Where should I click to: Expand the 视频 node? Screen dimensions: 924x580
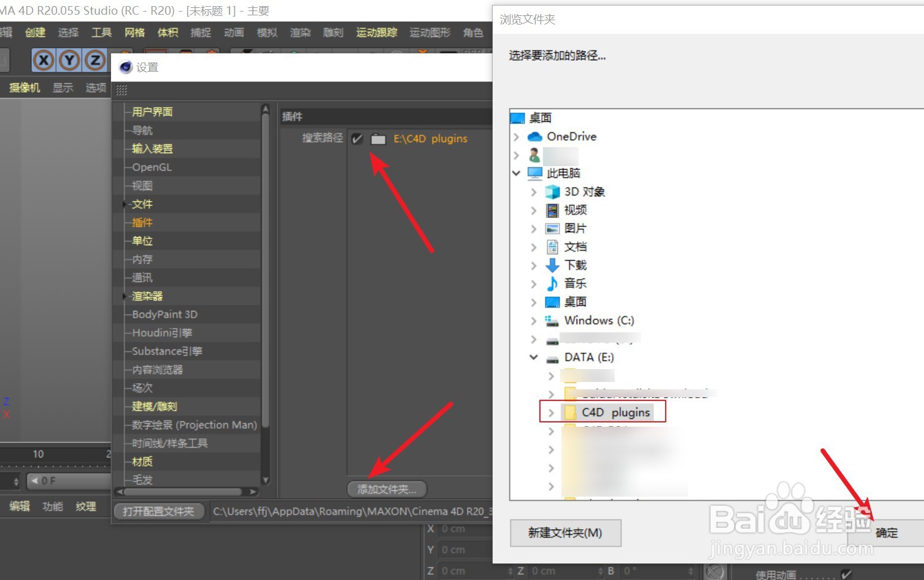(533, 210)
